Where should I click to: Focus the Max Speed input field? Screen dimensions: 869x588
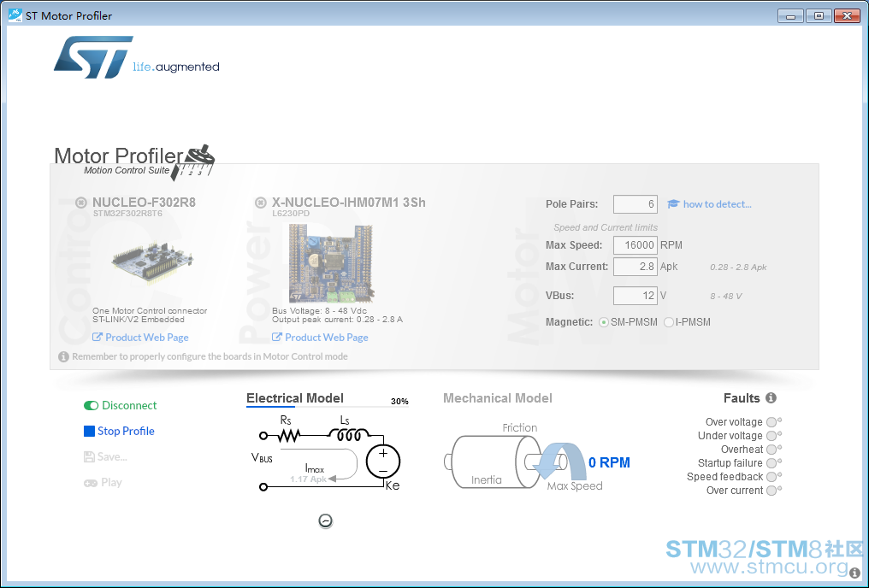pos(635,245)
